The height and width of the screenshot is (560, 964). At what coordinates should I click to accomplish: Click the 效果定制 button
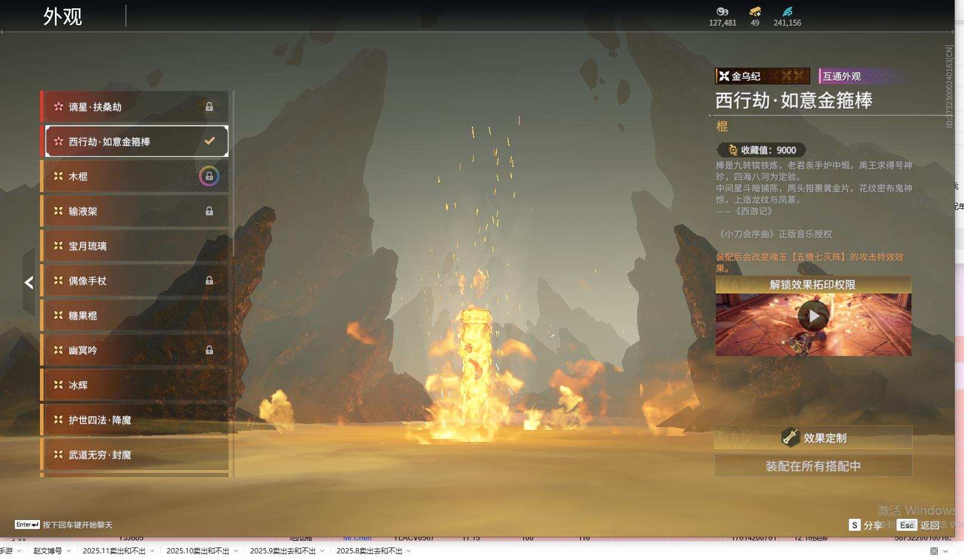pos(813,438)
